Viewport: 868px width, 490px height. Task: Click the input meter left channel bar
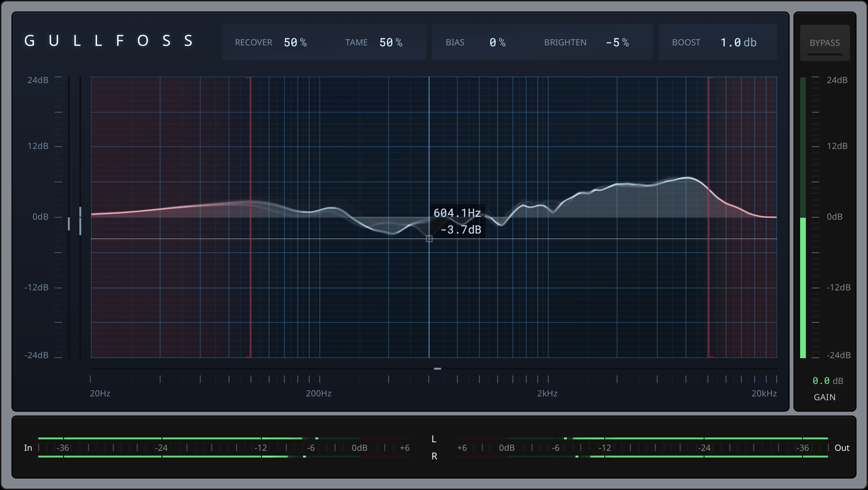click(x=224, y=438)
